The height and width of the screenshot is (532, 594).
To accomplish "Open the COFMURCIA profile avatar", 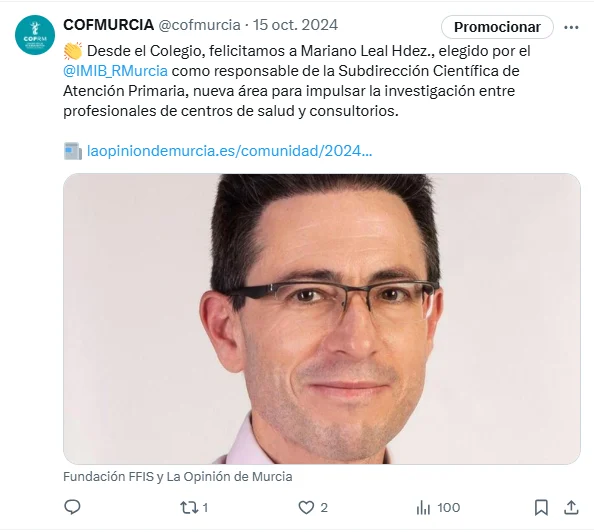I will [x=35, y=35].
